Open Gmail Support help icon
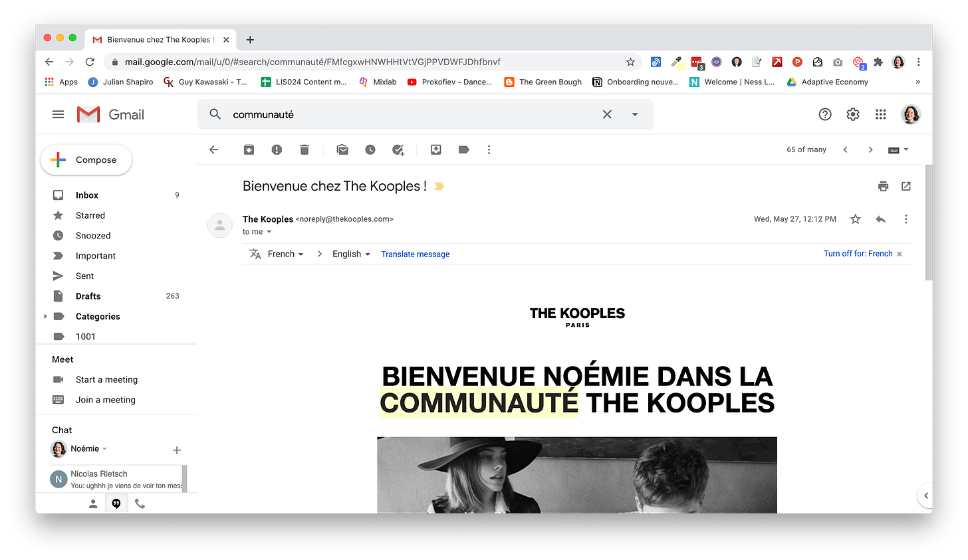The image size is (968, 560). click(x=825, y=115)
